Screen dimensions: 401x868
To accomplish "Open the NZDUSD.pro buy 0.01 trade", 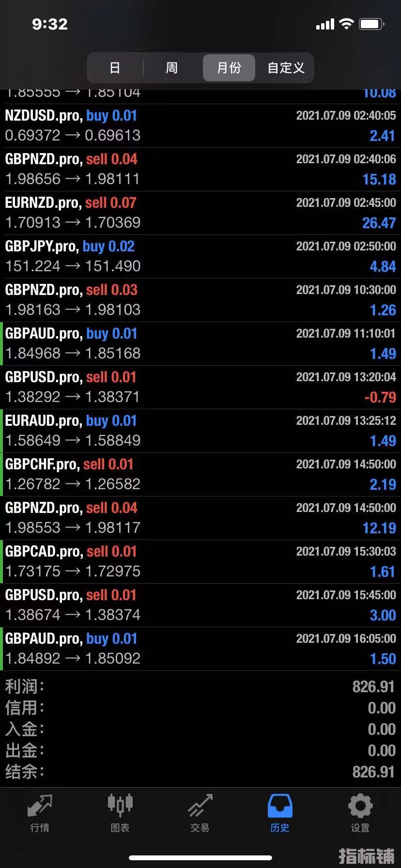I will coord(200,125).
